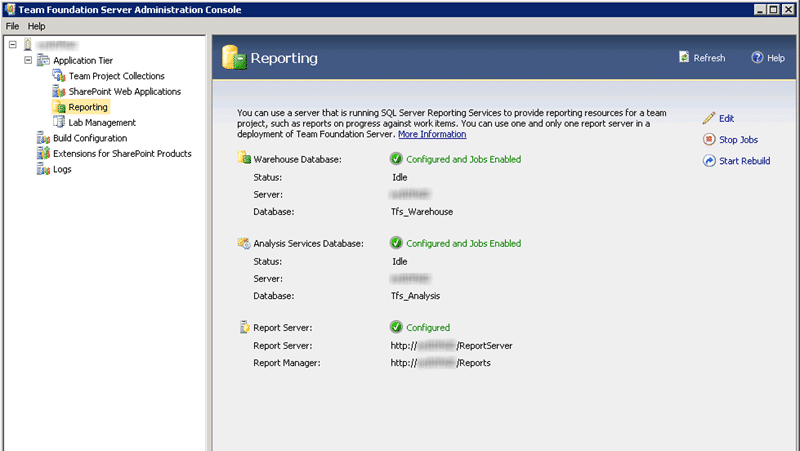Click the Extensions for SharePoint Products icon
Viewport: 800px width, 451px height.
43,154
